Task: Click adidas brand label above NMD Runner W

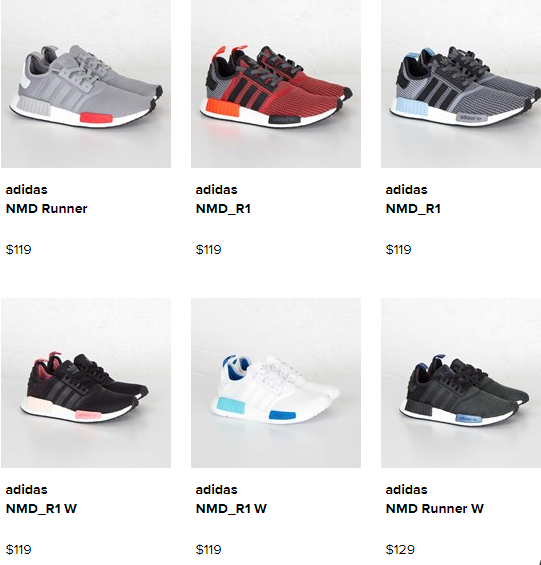Action: [x=407, y=490]
